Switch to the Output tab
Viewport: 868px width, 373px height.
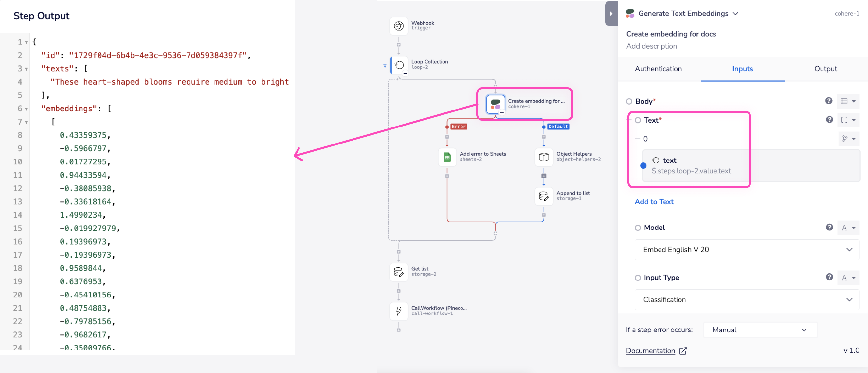point(825,69)
